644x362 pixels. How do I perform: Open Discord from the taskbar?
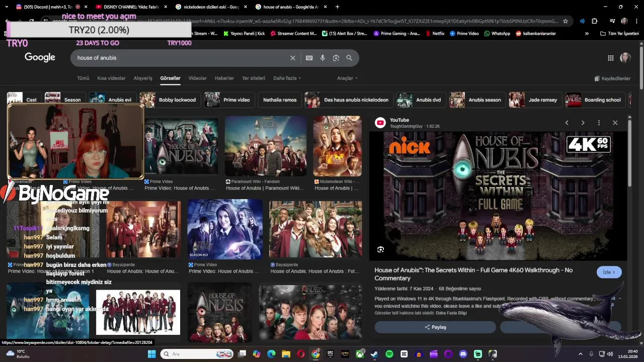tap(463, 354)
